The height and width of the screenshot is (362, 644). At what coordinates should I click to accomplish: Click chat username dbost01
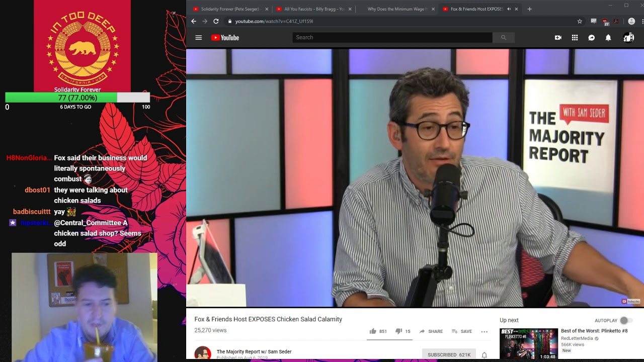pos(38,190)
